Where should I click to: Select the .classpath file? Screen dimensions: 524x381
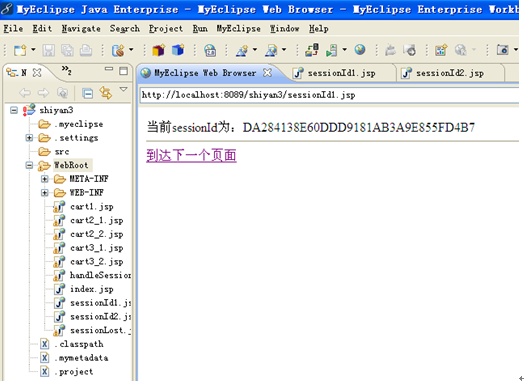(x=79, y=344)
